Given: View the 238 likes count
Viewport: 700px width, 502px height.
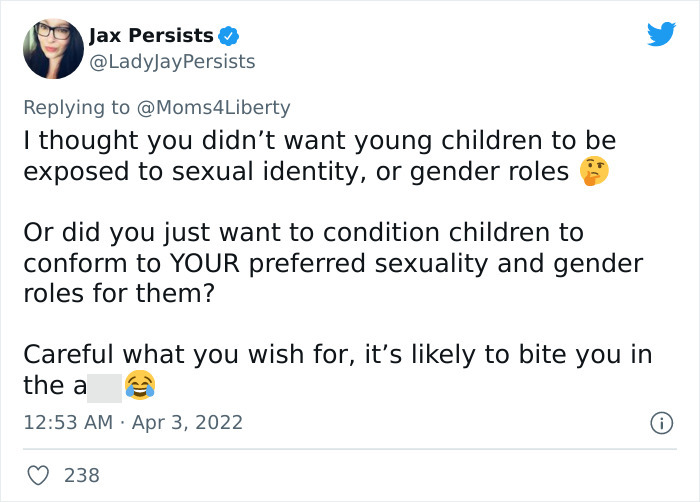Looking at the screenshot, I should pos(81,475).
